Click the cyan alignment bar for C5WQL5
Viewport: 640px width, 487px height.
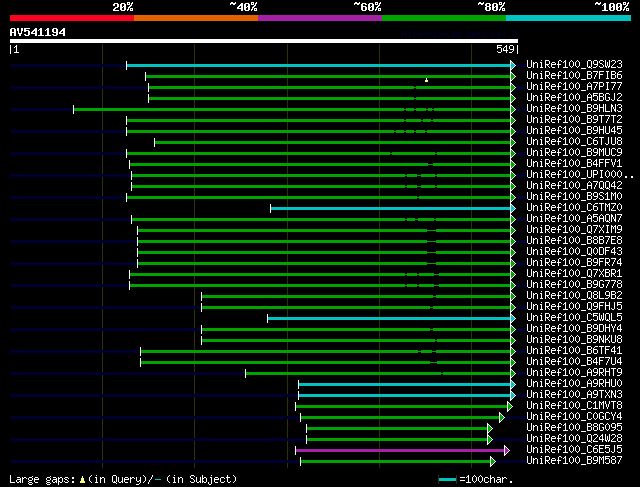coord(389,318)
